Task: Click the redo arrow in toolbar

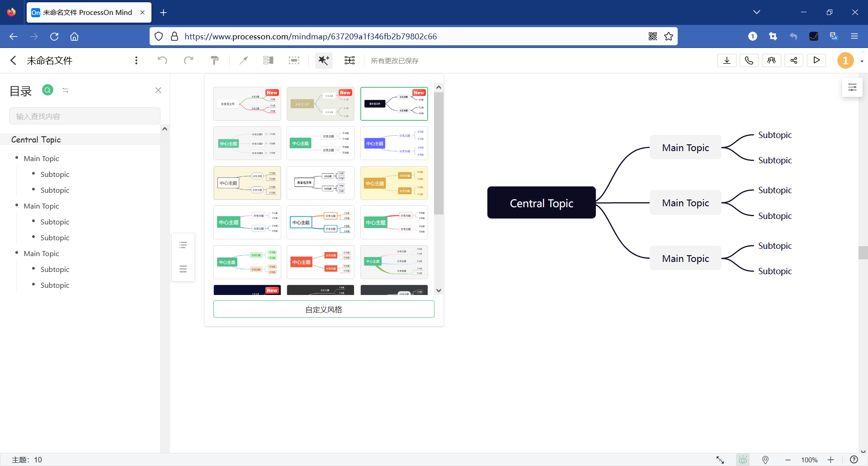Action: pos(189,60)
